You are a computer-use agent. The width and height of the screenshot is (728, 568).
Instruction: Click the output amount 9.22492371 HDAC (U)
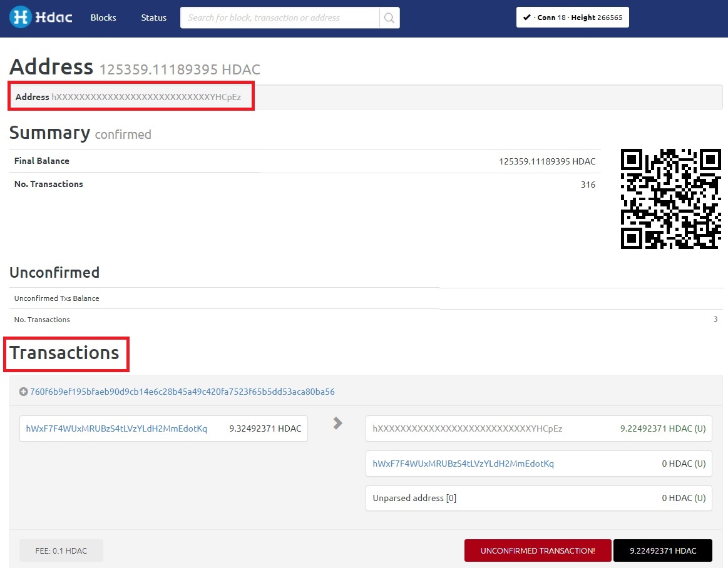click(x=663, y=429)
